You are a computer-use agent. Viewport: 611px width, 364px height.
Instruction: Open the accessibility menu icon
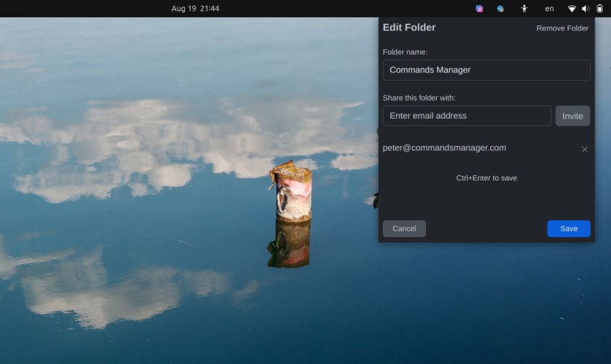[x=524, y=8]
